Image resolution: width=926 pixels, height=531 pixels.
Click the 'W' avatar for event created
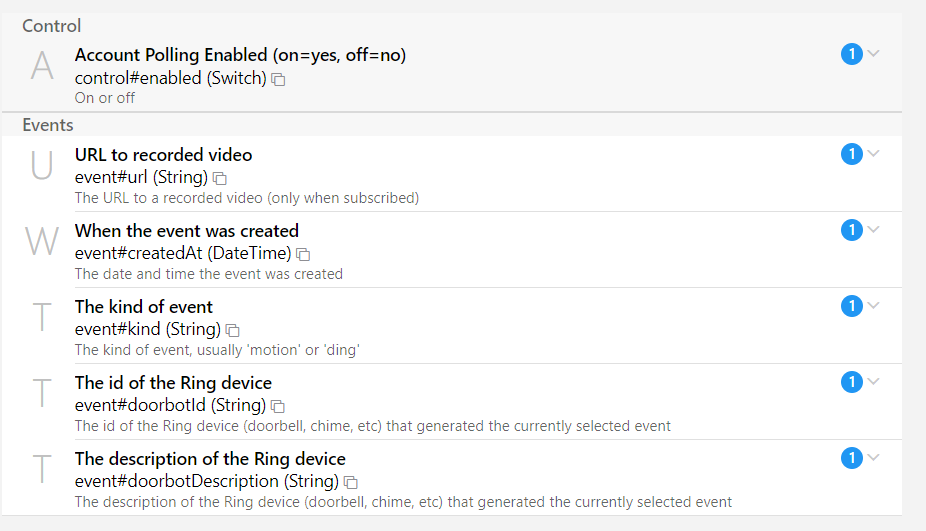pyautogui.click(x=42, y=242)
